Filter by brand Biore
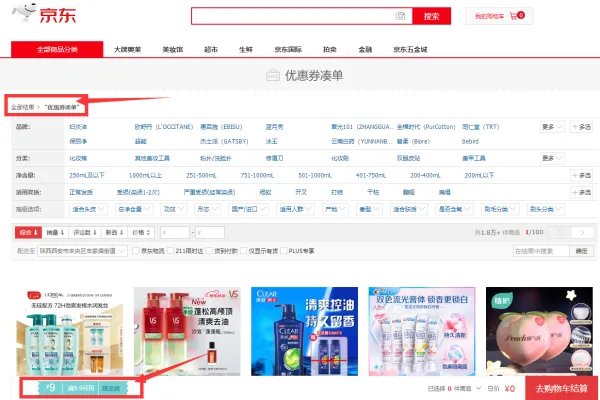 pyautogui.click(x=413, y=141)
